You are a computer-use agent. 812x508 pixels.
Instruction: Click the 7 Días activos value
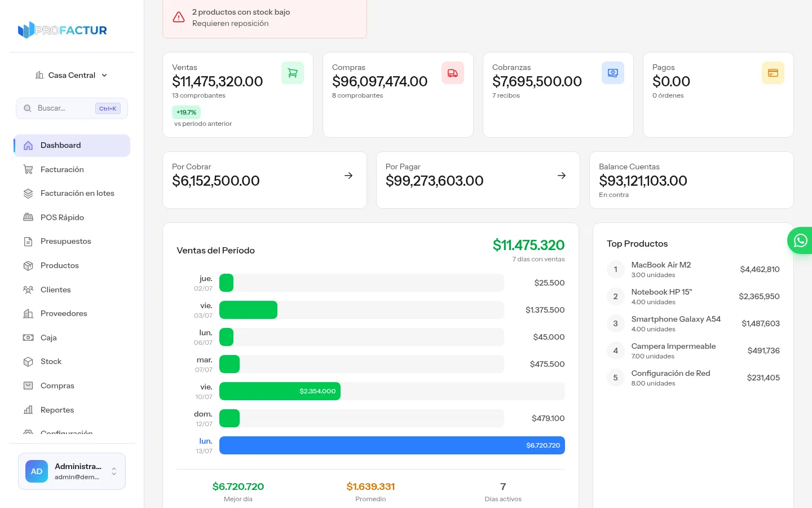pos(503,487)
